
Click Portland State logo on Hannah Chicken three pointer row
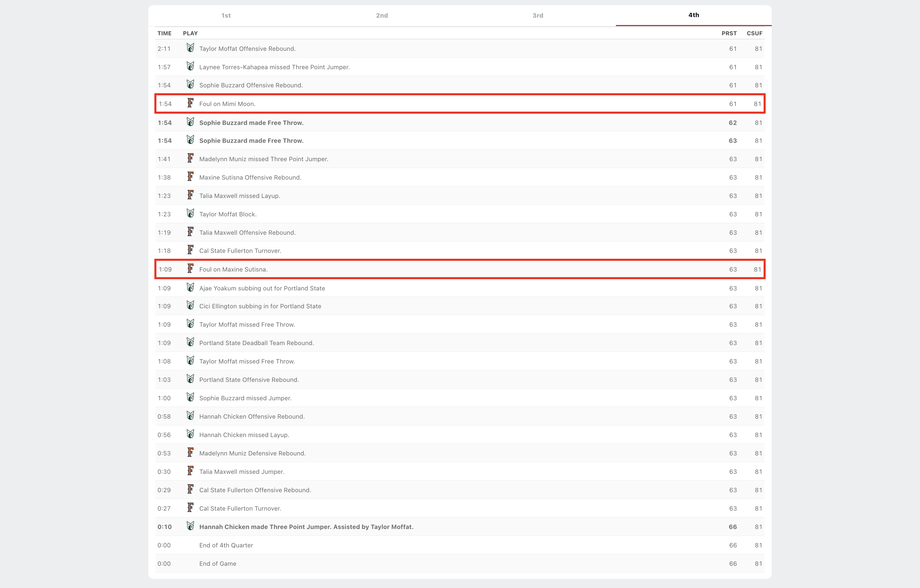[190, 526]
